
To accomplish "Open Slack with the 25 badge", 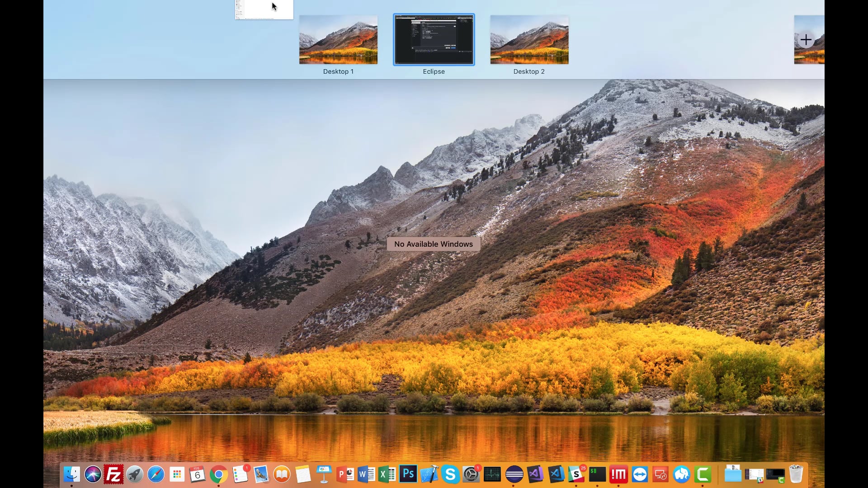I will (x=576, y=474).
